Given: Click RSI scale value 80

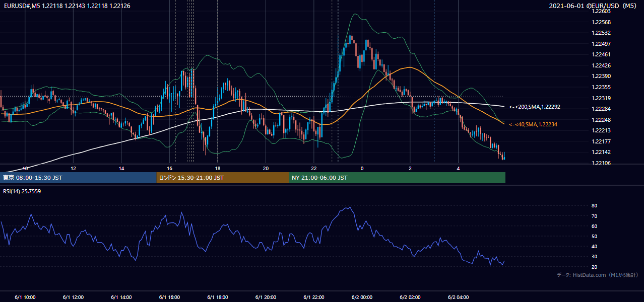Looking at the screenshot, I should pyautogui.click(x=595, y=206).
